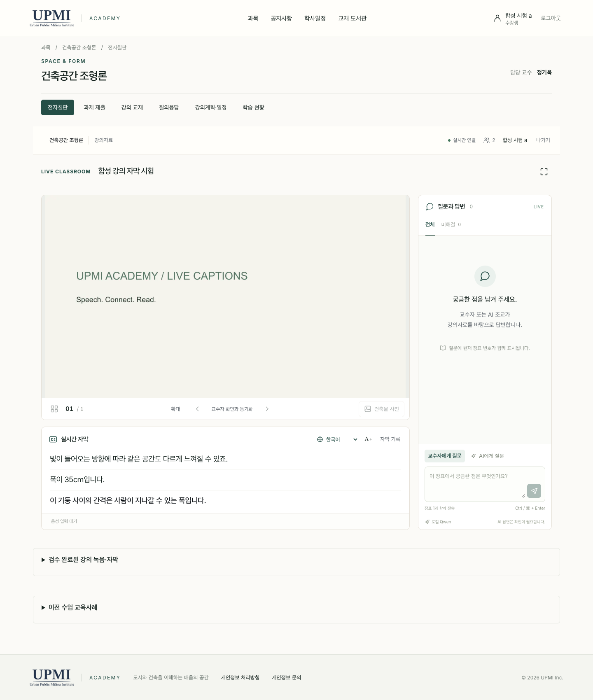Enter fullscreen mode for the live classroom

(x=544, y=172)
